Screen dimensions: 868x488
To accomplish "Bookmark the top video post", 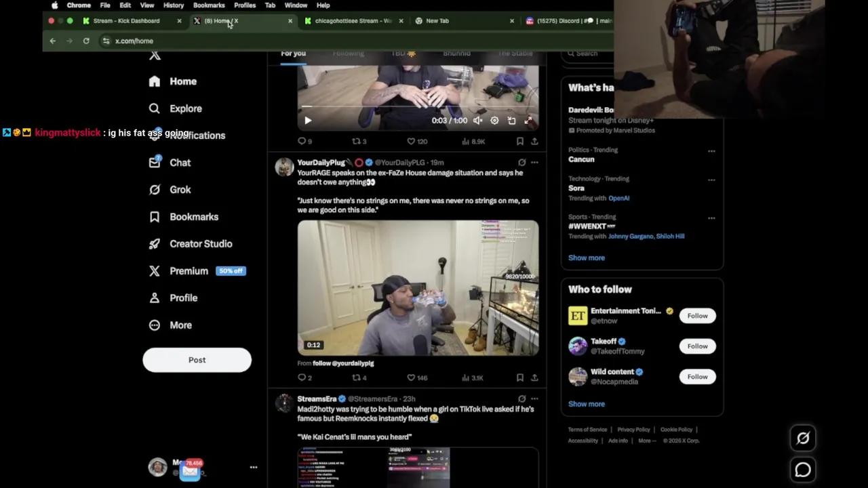I will coord(519,142).
